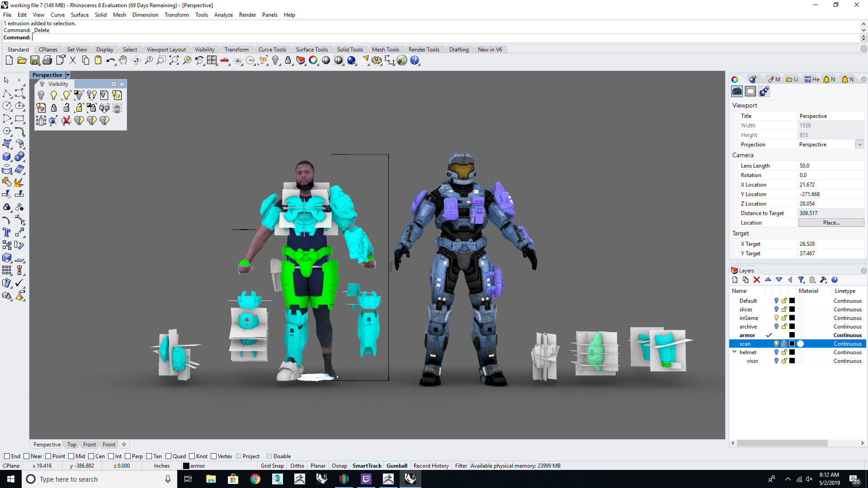Open the Analyze menu
The width and height of the screenshot is (868, 488).
tap(223, 15)
